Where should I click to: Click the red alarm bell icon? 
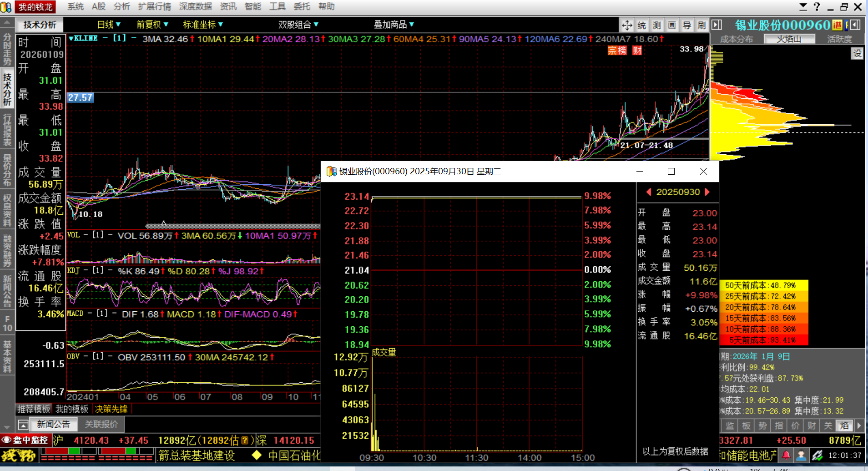[x=786, y=455]
